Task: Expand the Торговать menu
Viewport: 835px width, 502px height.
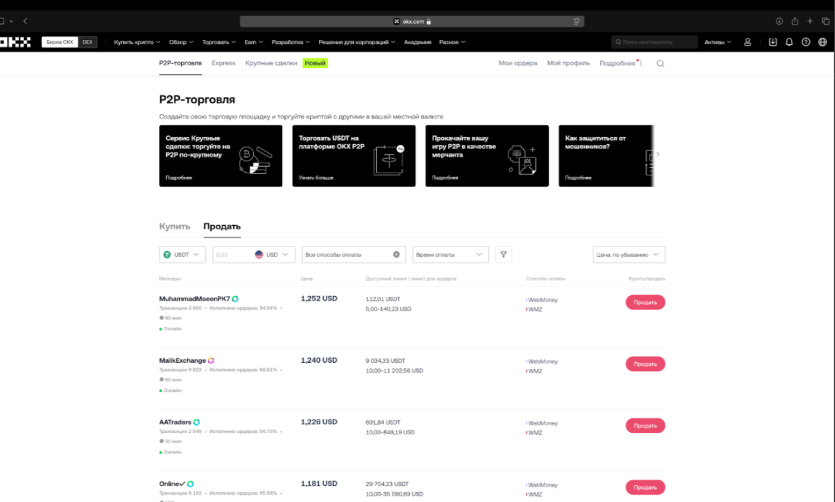Action: click(219, 42)
